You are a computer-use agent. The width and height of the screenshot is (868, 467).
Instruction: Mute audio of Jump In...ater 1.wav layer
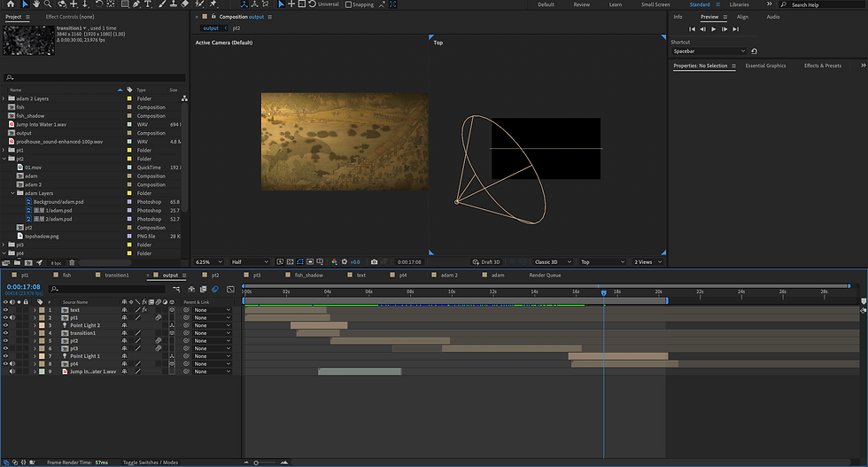point(12,371)
